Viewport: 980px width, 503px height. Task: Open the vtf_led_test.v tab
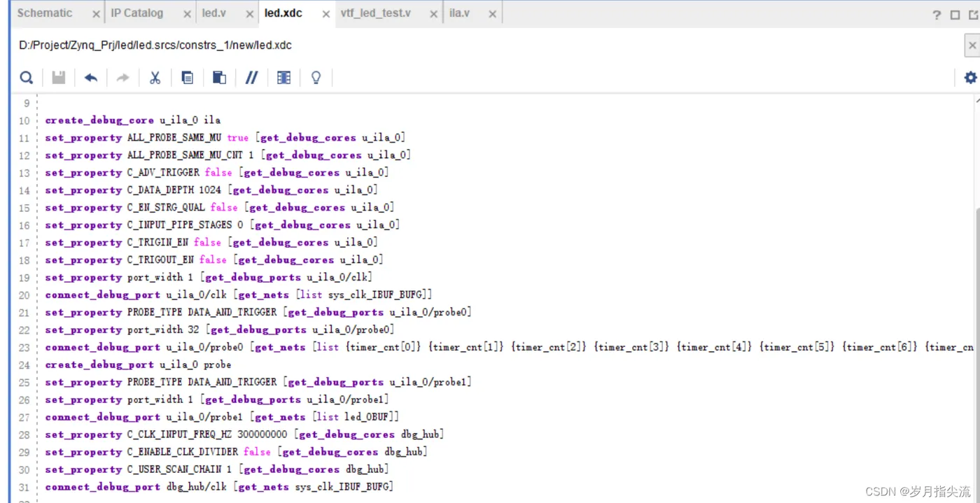pyautogui.click(x=376, y=13)
